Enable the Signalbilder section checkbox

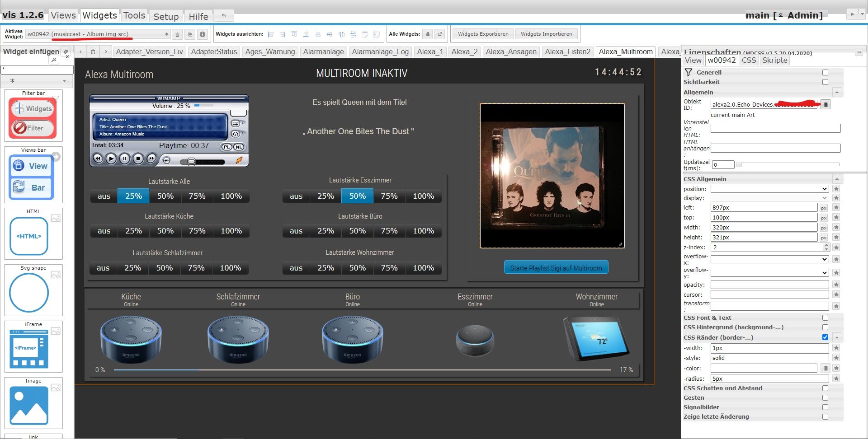[x=825, y=407]
